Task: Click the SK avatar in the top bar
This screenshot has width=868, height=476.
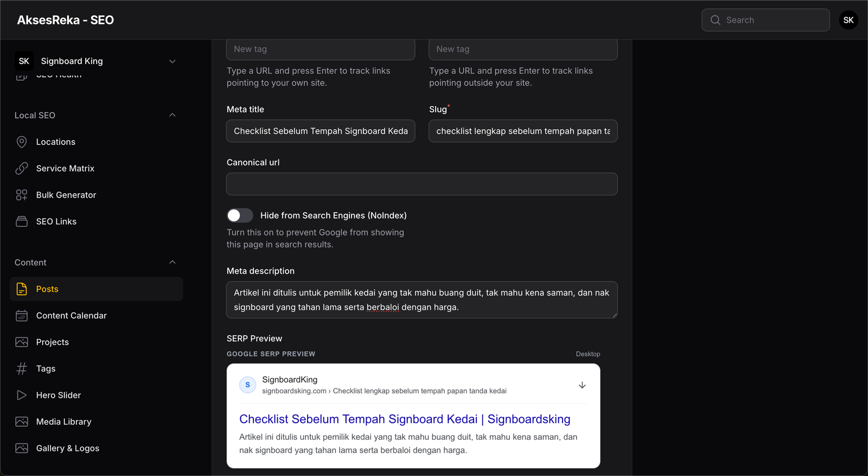Action: tap(848, 20)
